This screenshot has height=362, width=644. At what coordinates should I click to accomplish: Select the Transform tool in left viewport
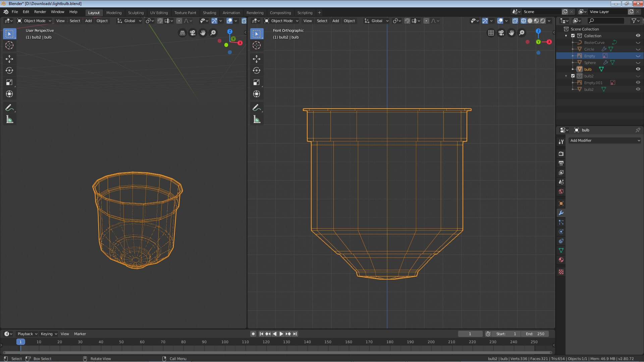pyautogui.click(x=9, y=94)
